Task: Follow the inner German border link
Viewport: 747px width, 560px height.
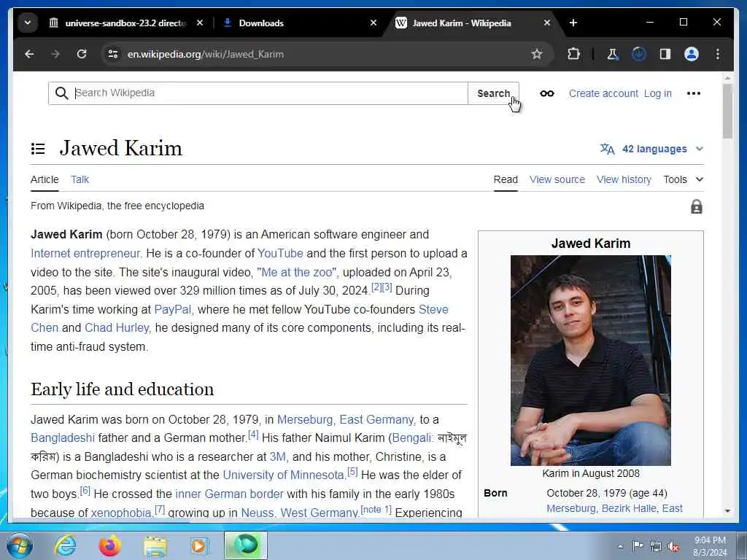Action: (229, 494)
